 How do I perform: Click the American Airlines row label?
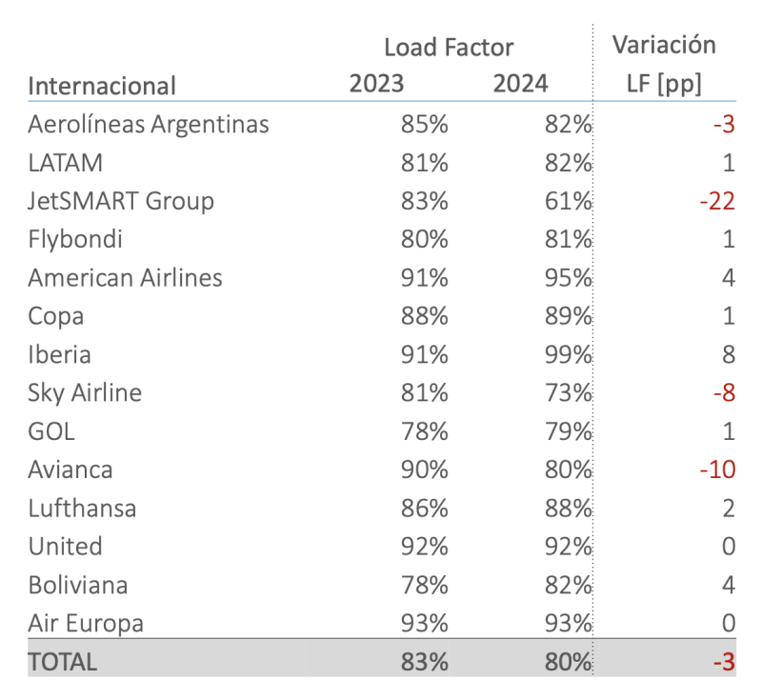point(125,278)
